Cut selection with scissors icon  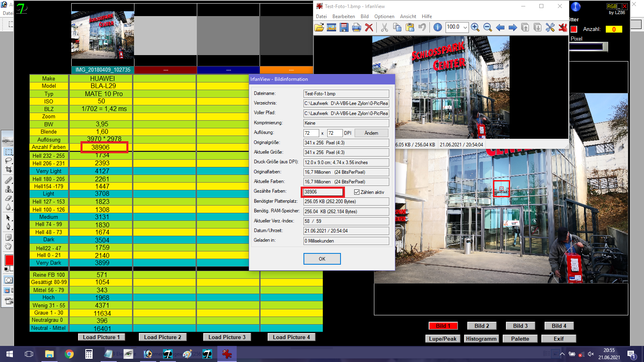(x=384, y=27)
